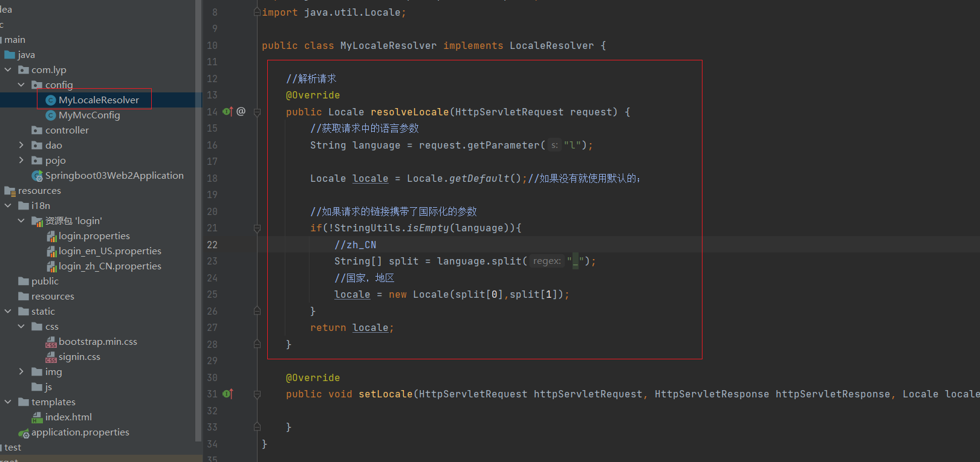Expand the pojo package

[x=21, y=161]
